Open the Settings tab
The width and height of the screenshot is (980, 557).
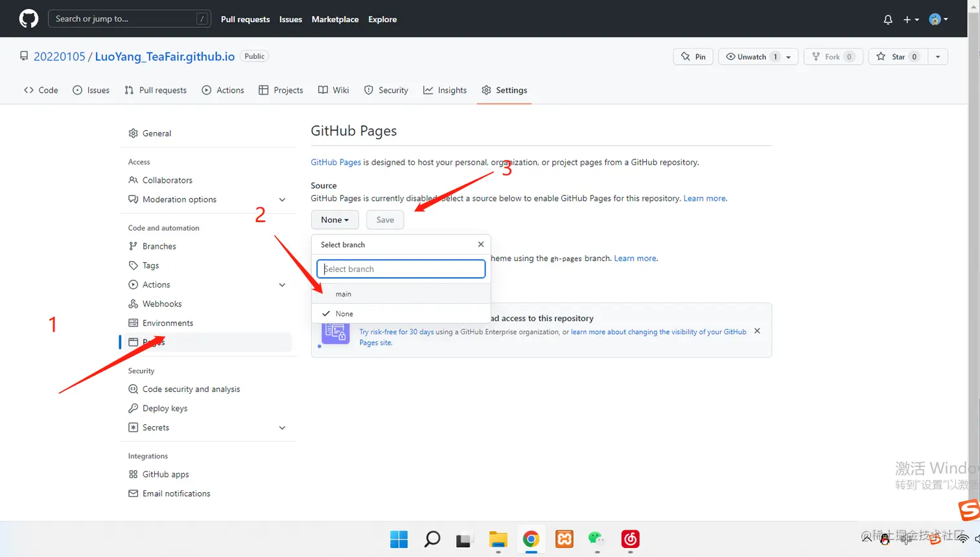point(504,90)
